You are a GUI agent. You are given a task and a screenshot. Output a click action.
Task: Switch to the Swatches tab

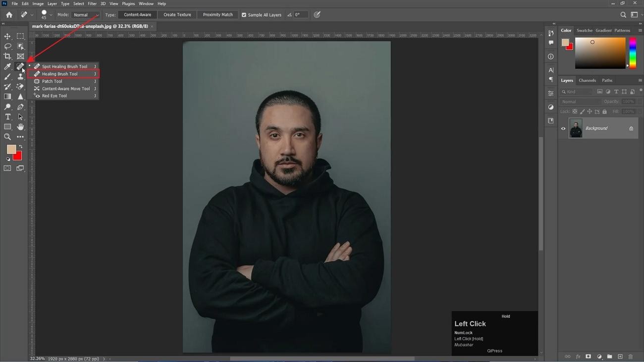(585, 31)
